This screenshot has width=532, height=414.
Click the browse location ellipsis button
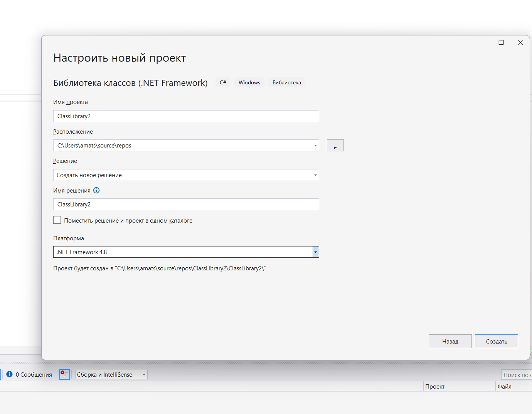click(335, 146)
